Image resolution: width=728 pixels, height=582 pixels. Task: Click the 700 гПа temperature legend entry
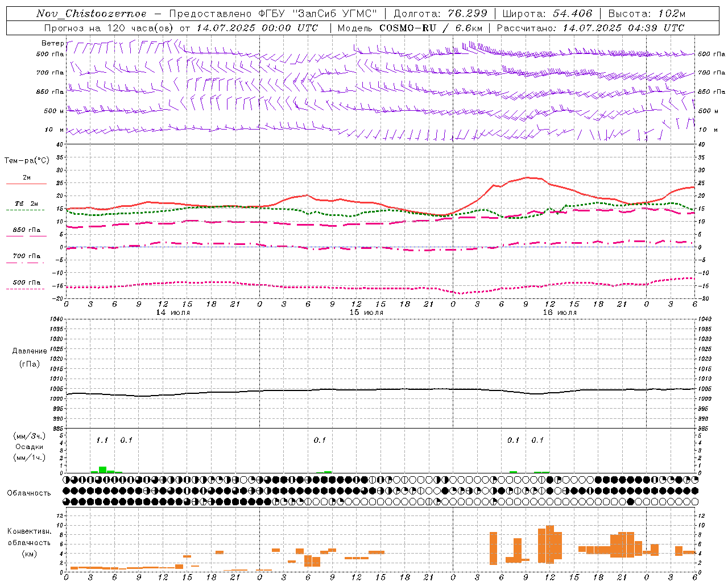click(x=27, y=256)
